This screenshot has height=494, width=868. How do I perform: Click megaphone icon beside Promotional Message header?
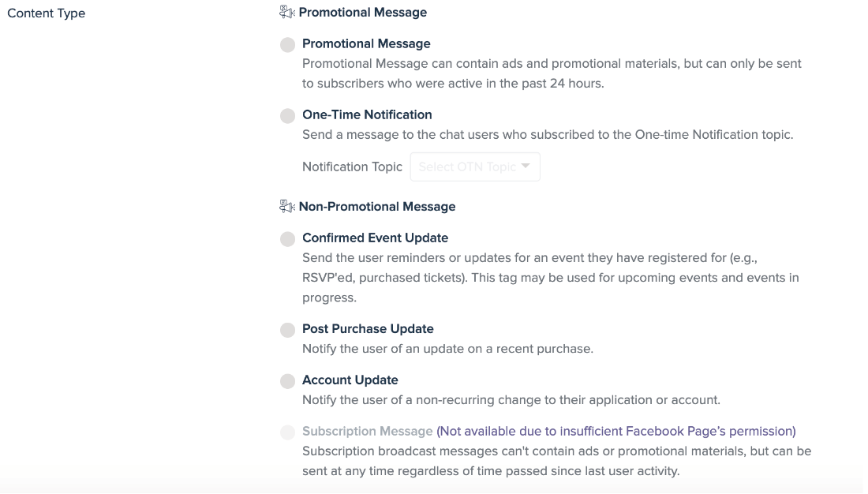[286, 13]
